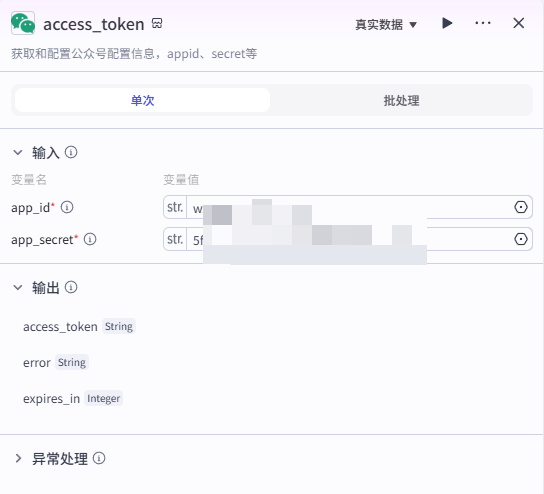The width and height of the screenshot is (544, 494).
Task: Show info tooltip for 输入
Action: 71,152
